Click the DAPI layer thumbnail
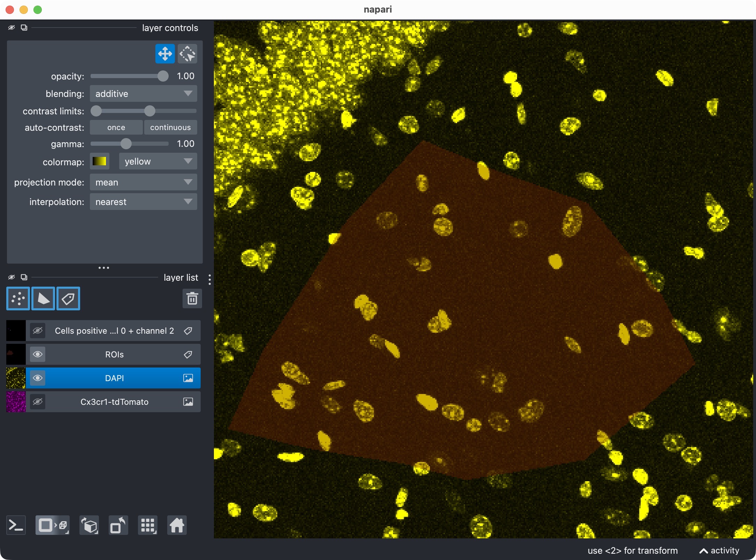Screen dimensions: 756x560 (x=16, y=378)
